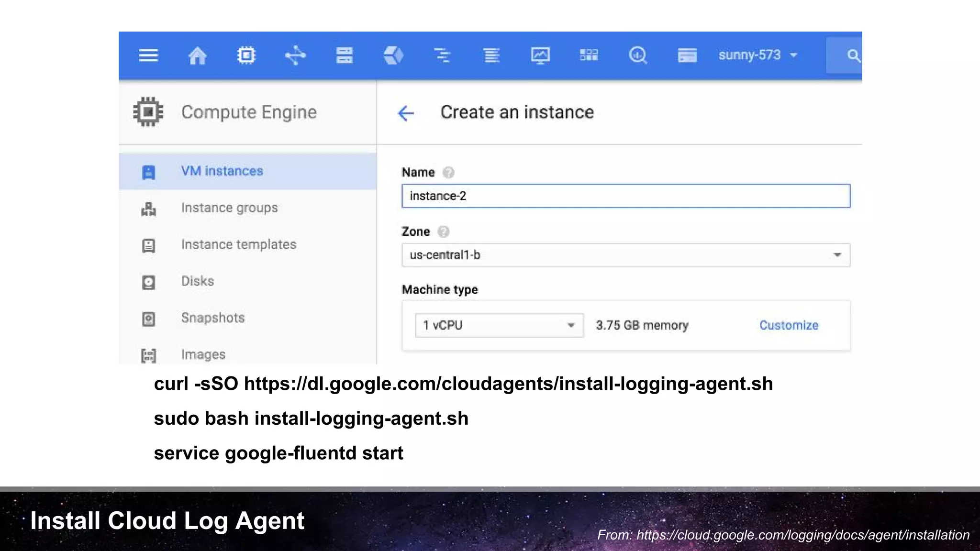This screenshot has height=551, width=980.
Task: Open the Storage icon in top bar
Action: pyautogui.click(x=344, y=55)
